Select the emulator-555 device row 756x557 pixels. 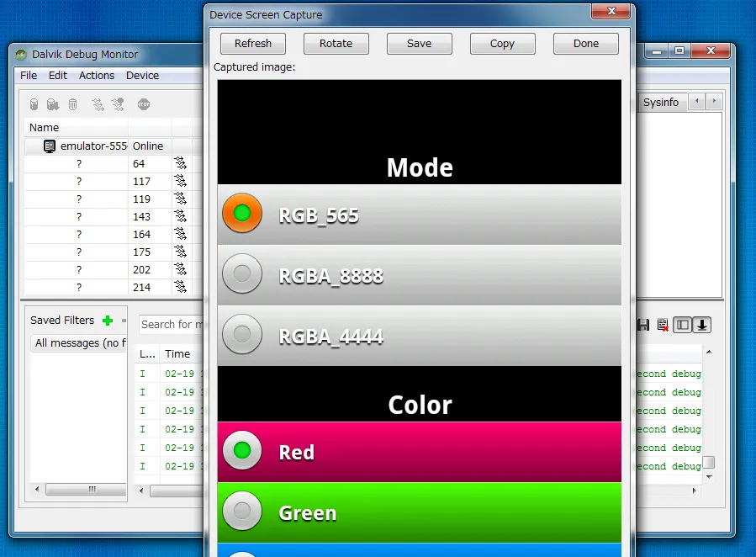tap(93, 146)
